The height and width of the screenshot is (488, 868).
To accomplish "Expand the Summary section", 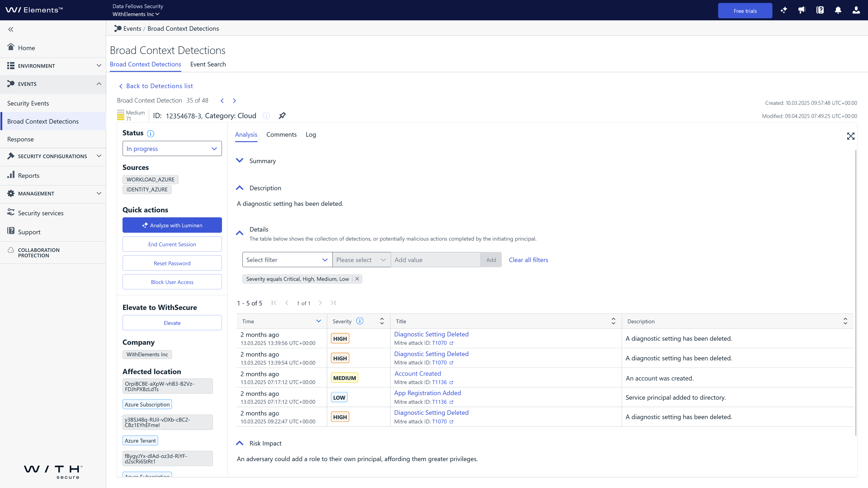I will (x=240, y=161).
